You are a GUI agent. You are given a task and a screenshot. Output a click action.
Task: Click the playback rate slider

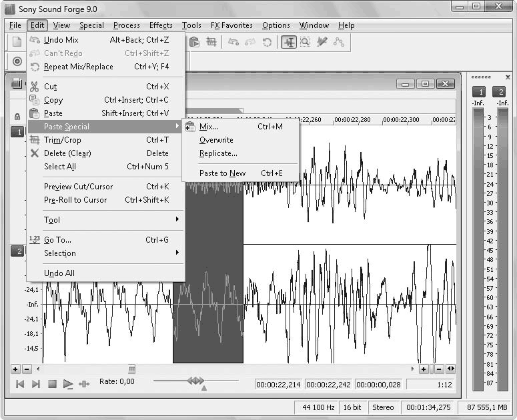195,381
